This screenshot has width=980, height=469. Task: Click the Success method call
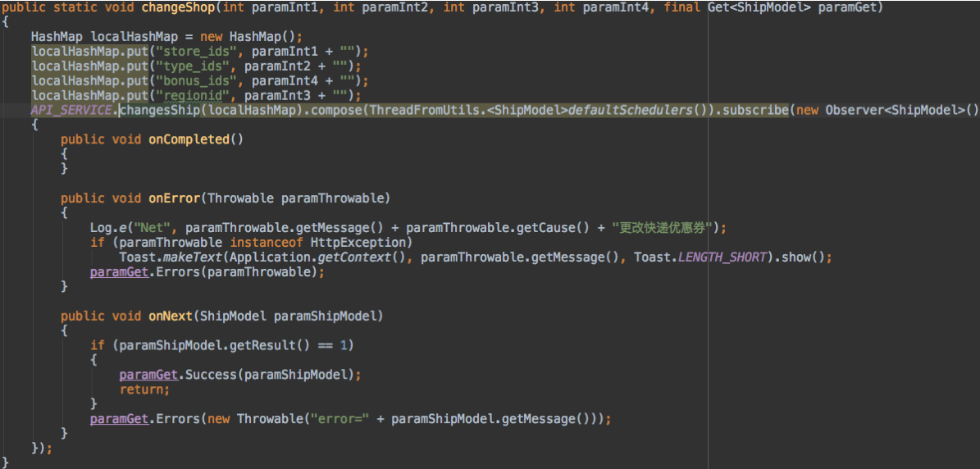click(x=212, y=375)
